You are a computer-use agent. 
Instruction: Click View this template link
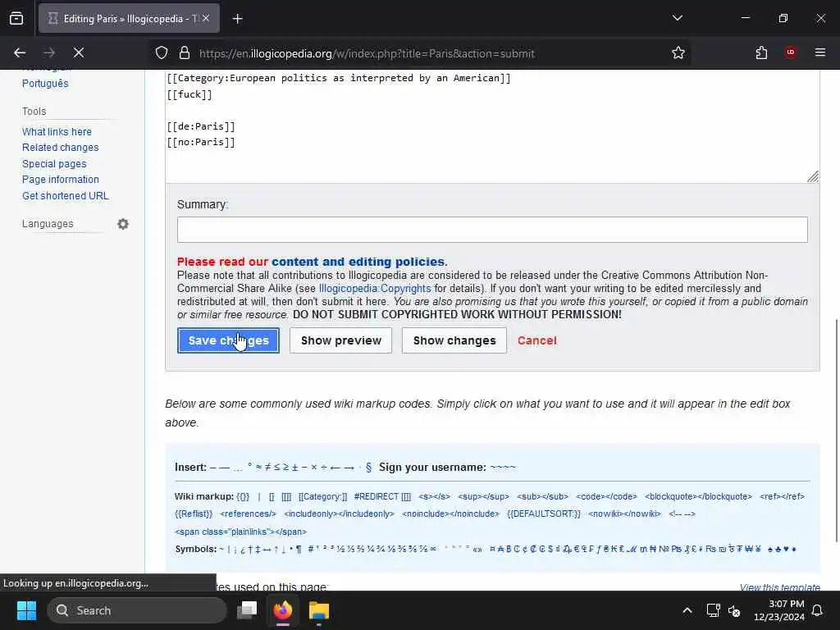pos(779,587)
